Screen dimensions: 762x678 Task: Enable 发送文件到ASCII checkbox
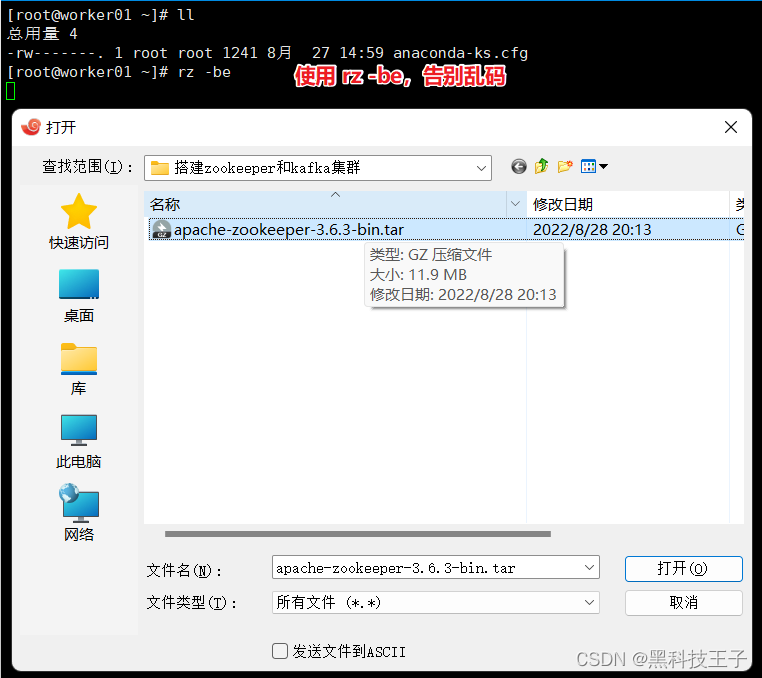[279, 651]
